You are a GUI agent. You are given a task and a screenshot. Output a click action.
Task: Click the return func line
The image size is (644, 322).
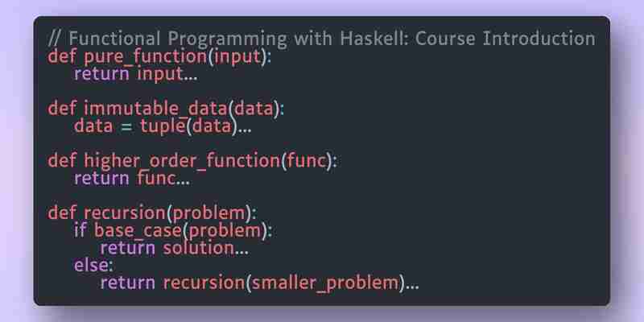pyautogui.click(x=132, y=178)
